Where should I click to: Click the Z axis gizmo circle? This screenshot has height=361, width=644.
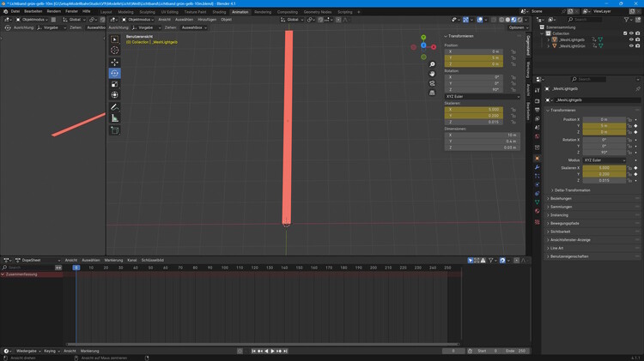(x=423, y=45)
